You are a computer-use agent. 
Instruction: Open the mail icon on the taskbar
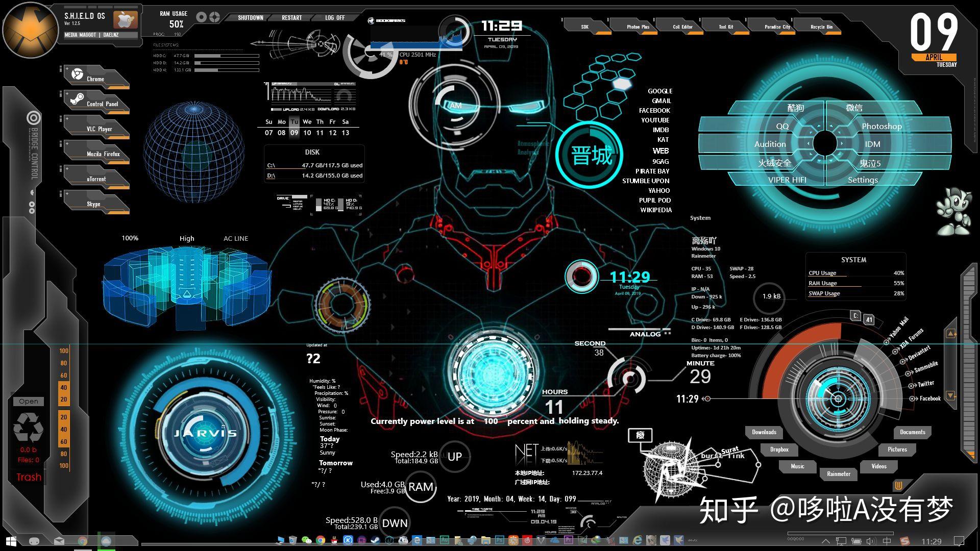59,541
